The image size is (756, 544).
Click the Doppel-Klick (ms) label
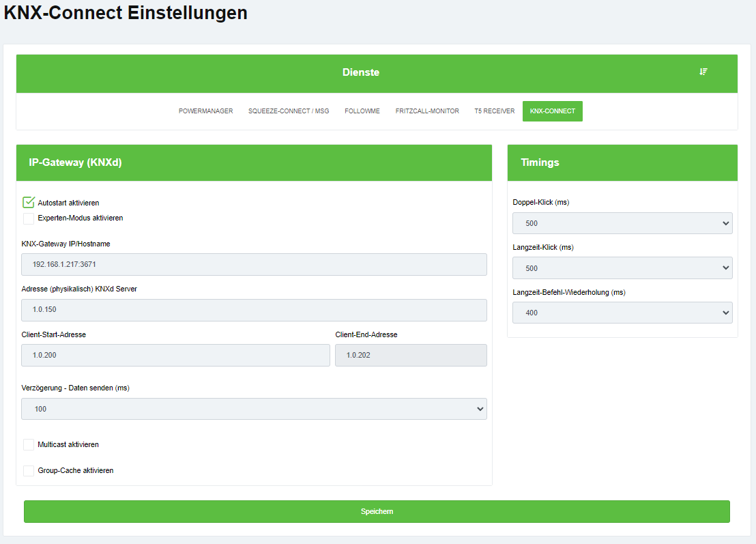[x=541, y=202]
